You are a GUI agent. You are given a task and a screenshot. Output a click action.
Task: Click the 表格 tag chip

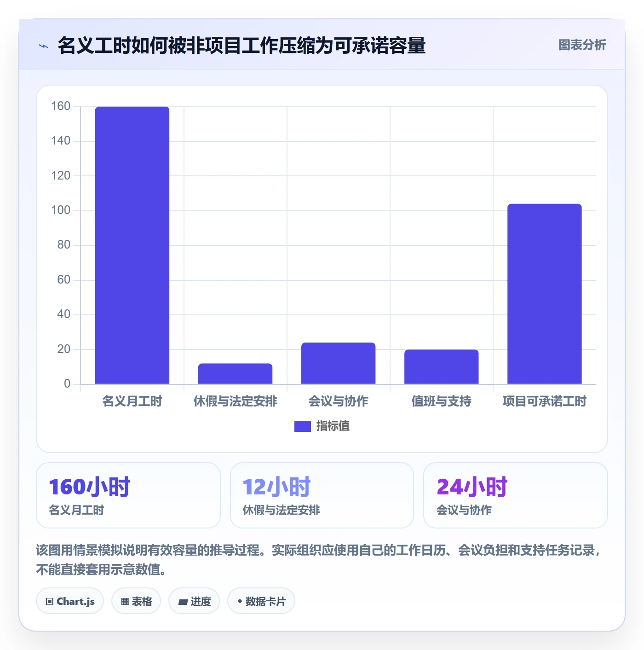click(x=136, y=601)
